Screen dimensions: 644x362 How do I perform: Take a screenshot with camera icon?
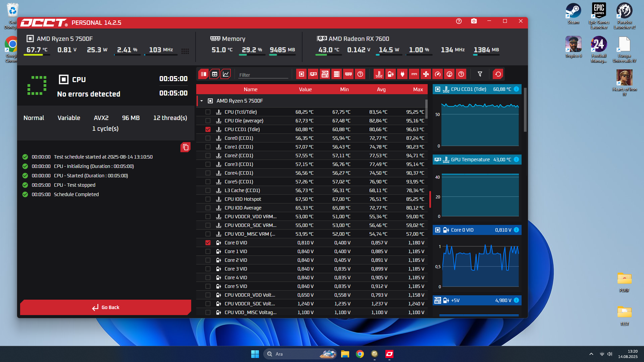pos(474,21)
